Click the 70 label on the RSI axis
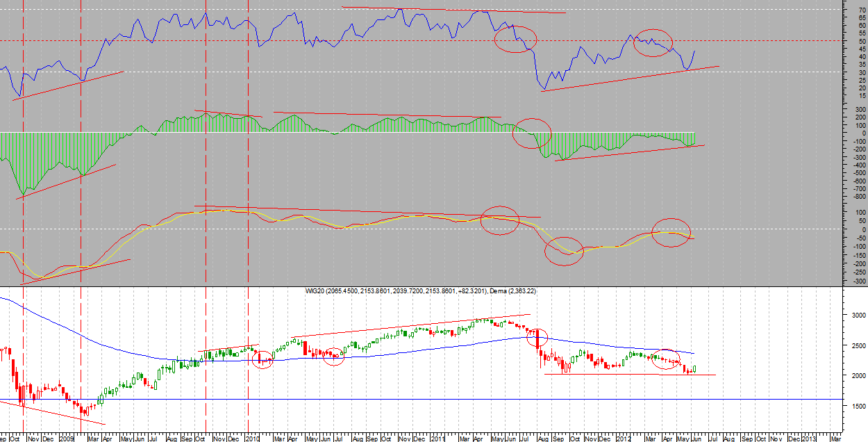868x442 pixels. click(862, 10)
